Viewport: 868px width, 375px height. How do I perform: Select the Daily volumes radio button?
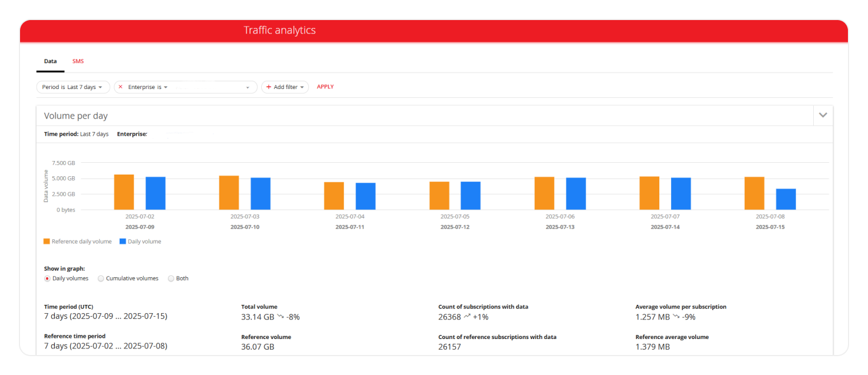pyautogui.click(x=48, y=278)
